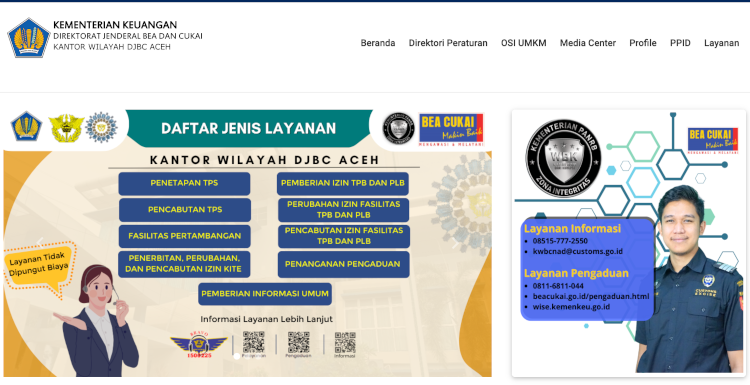Open the Media Center menu
Viewport: 750px width, 385px height.
tap(588, 43)
